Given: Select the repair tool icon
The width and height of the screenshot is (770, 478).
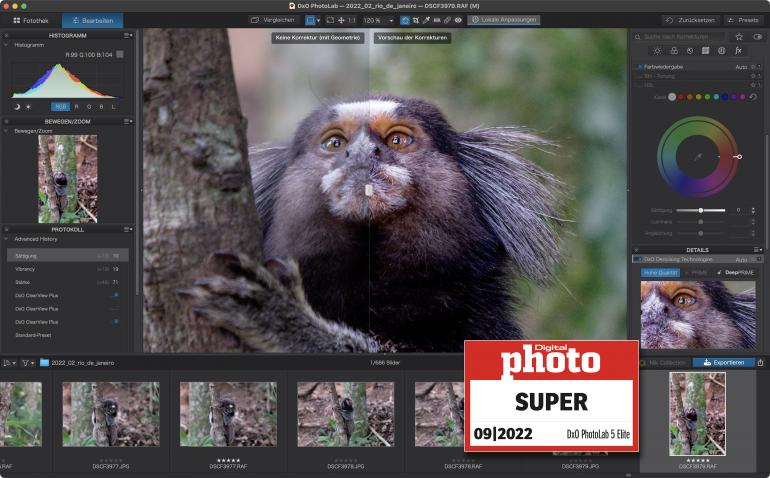Looking at the screenshot, I should point(447,21).
